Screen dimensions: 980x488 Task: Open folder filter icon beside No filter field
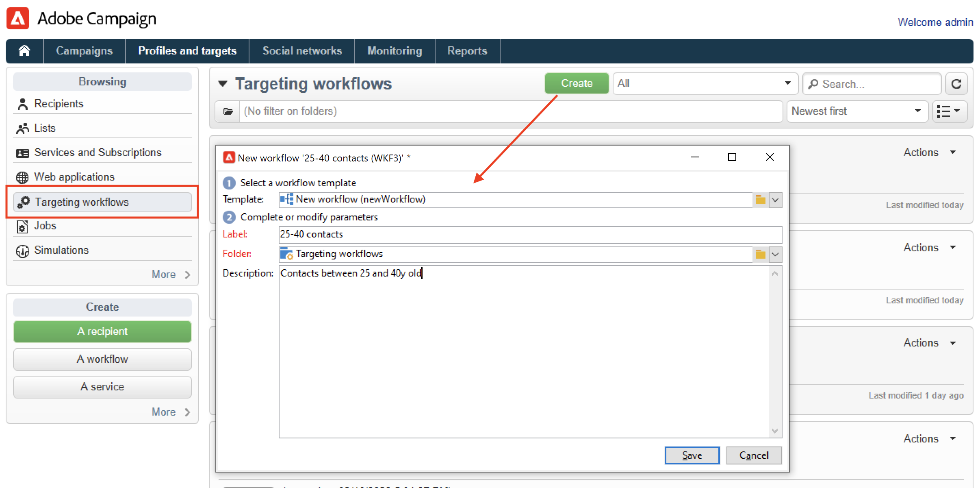(x=228, y=111)
